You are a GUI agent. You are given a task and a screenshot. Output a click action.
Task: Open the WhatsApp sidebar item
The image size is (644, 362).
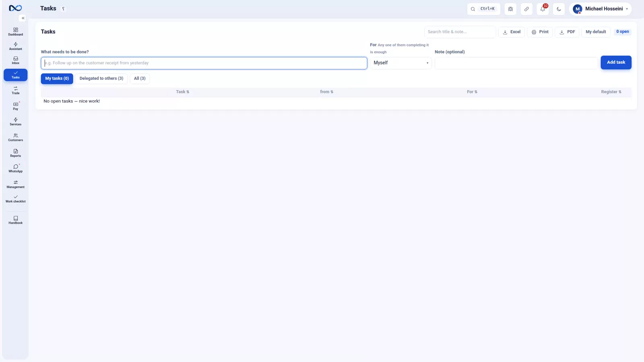coord(15,169)
